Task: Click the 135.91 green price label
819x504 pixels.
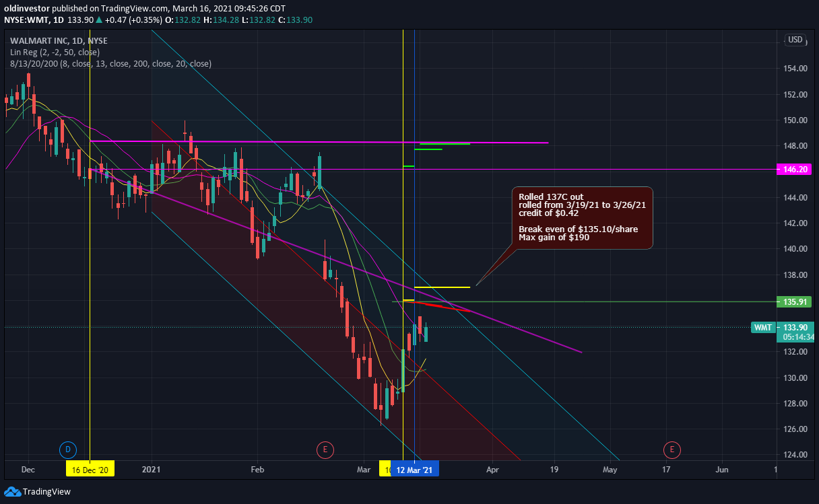Action: [x=795, y=301]
